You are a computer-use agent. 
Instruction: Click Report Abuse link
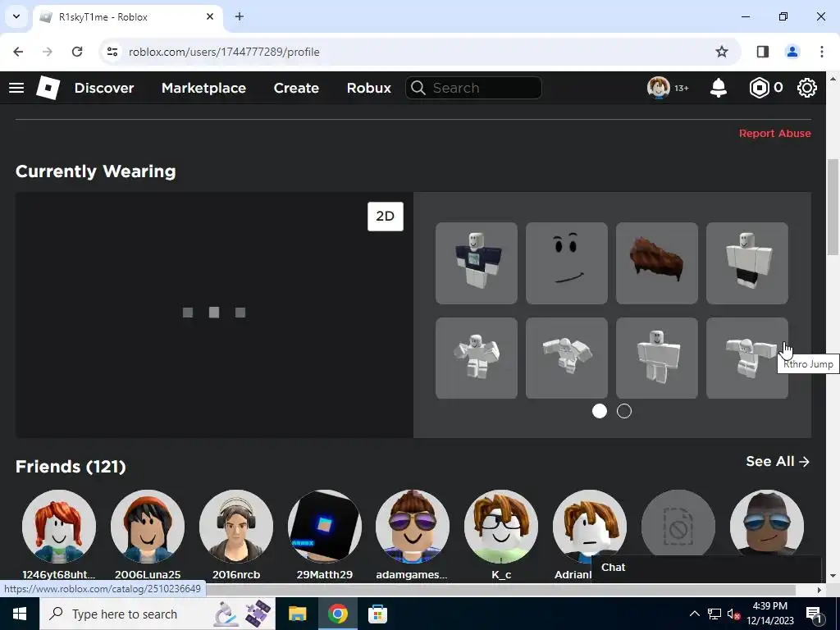[774, 134]
